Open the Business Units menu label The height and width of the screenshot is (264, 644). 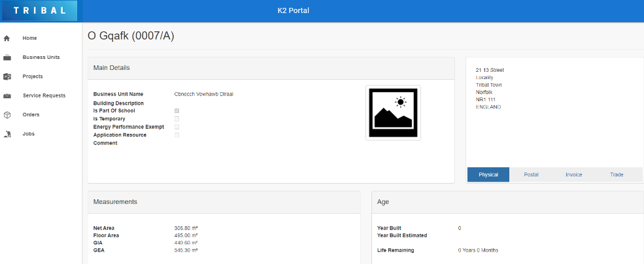point(41,58)
